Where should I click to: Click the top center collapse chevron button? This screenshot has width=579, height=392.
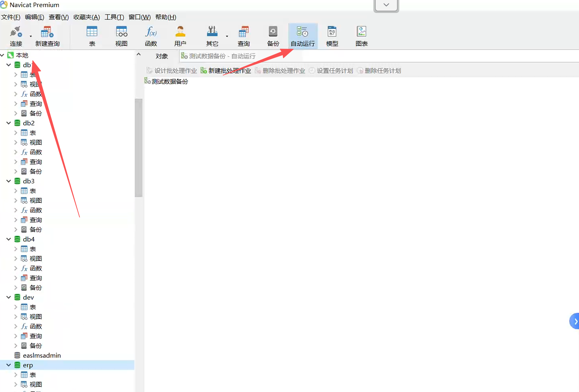click(x=386, y=5)
